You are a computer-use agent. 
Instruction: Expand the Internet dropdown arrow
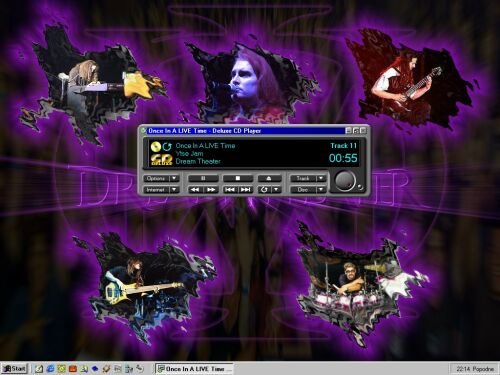click(x=174, y=190)
